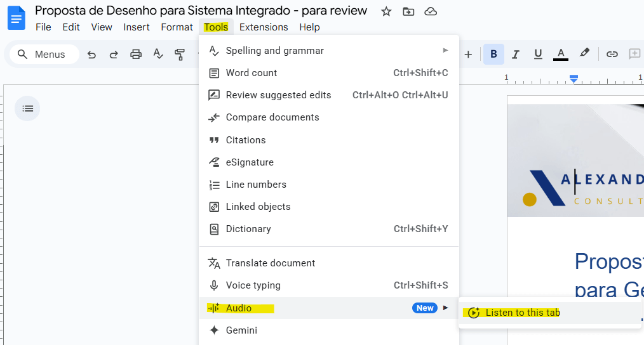Click the insert link icon
Viewport: 644px width, 345px height.
(612, 55)
